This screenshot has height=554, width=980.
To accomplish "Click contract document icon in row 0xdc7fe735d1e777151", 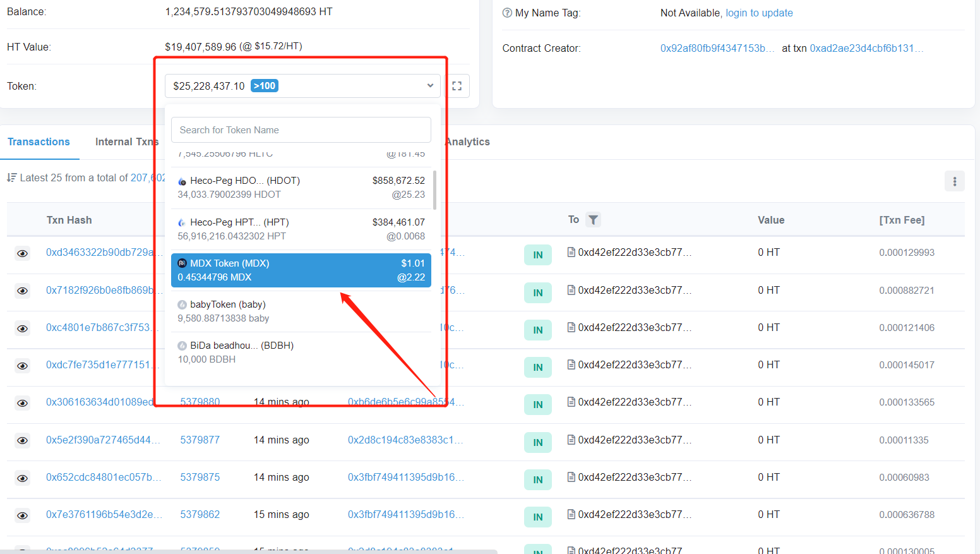I will (x=571, y=364).
